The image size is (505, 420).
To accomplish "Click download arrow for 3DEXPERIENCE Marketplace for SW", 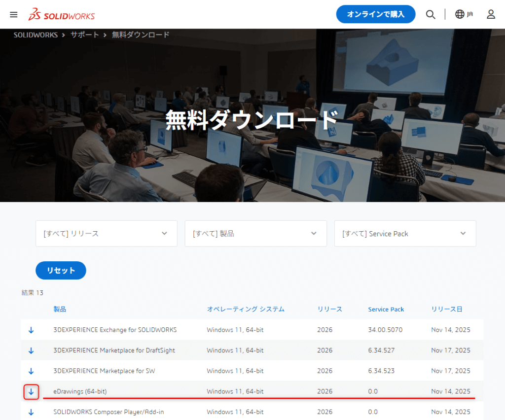I will coord(31,371).
